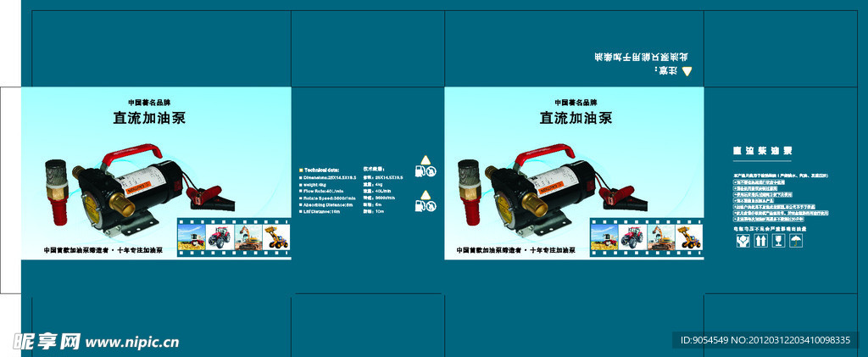Click the red tractor thumbnail on left panel
Viewport: 868px width, 357px height.
(219, 237)
